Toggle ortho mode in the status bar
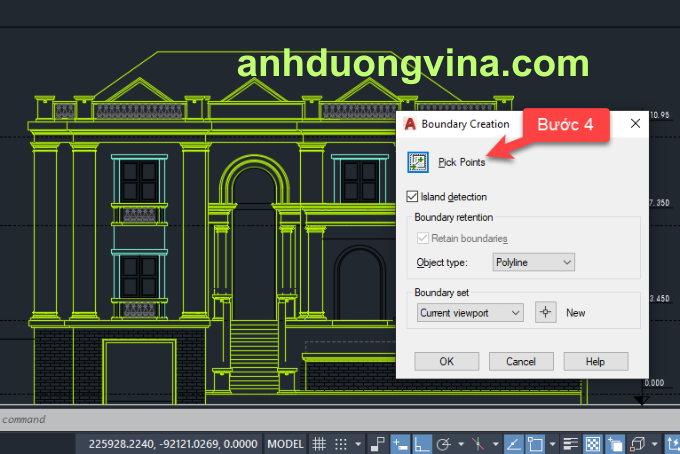 click(x=424, y=443)
